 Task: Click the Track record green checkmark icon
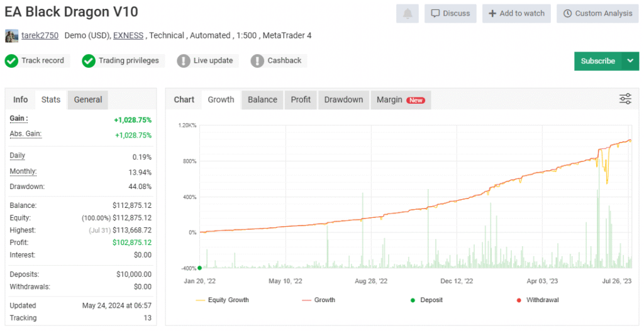click(x=11, y=61)
